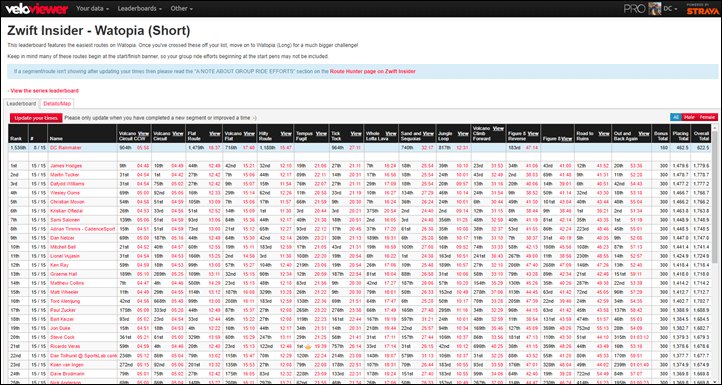Open Martin Tucker rider link
722x385 pixels.
(x=65, y=175)
